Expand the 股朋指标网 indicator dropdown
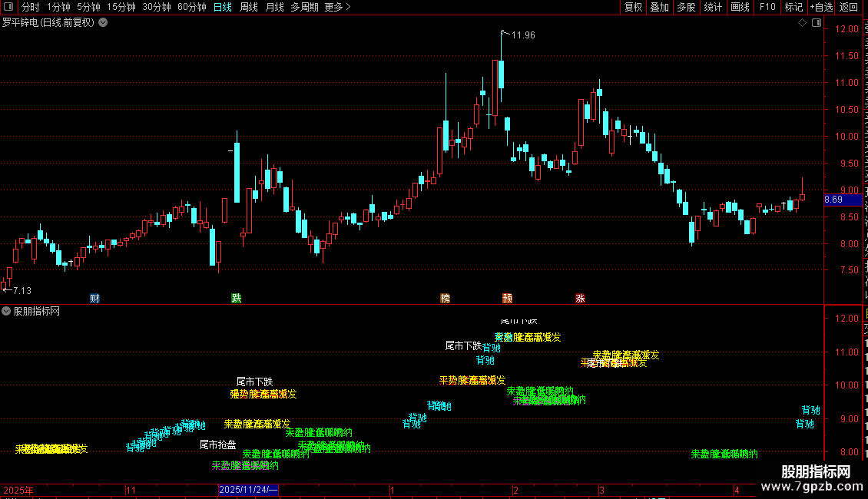This screenshot has width=868, height=499. tap(6, 312)
